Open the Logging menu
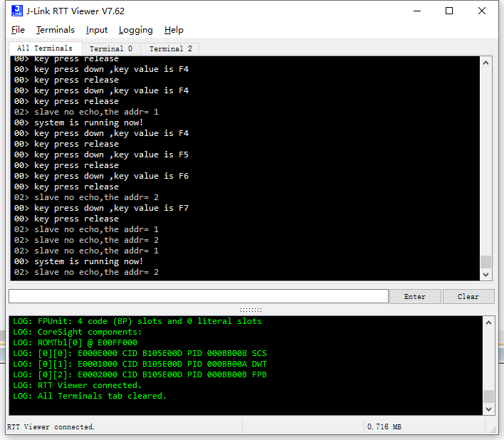The height and width of the screenshot is (440, 504). (x=136, y=30)
